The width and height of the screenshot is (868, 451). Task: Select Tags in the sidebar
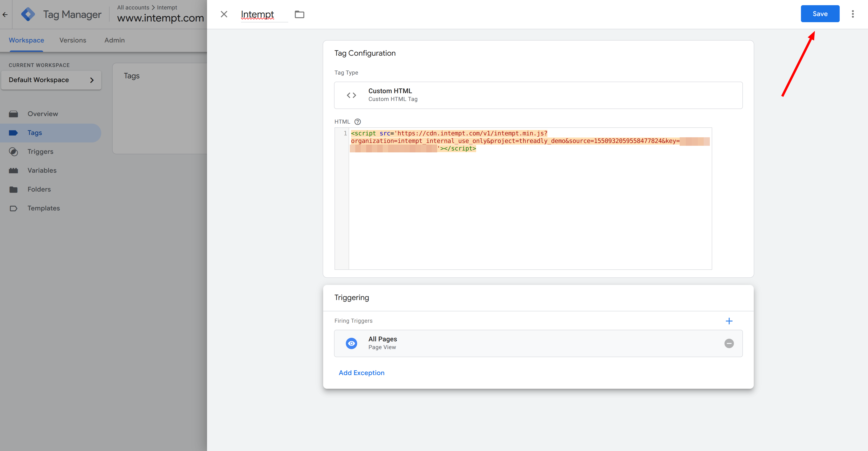pos(51,133)
